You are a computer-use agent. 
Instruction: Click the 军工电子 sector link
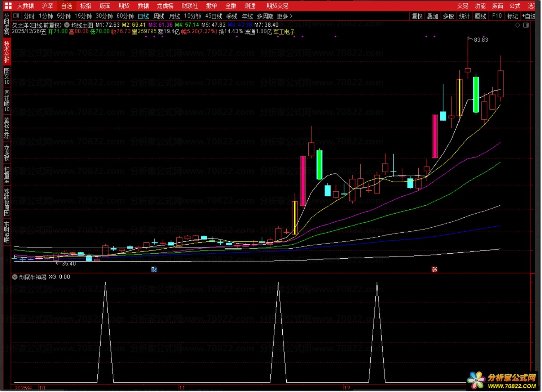[x=284, y=32]
